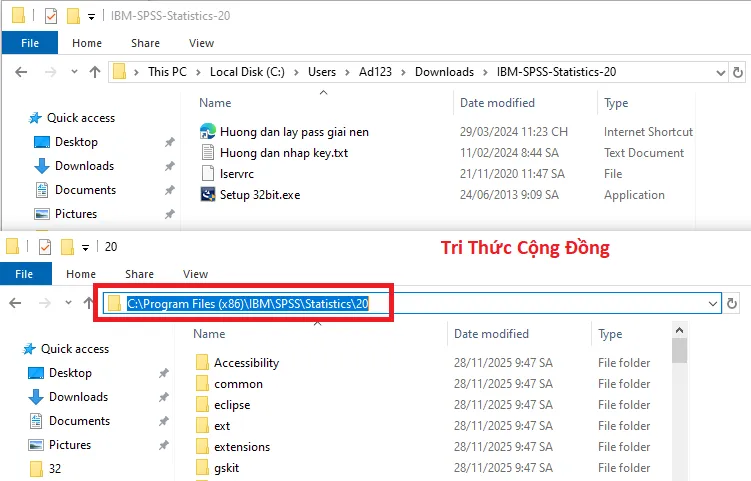Image resolution: width=751 pixels, height=481 pixels.
Task: Expand chevron after 'Downloads' in breadcrumb
Action: [x=486, y=72]
